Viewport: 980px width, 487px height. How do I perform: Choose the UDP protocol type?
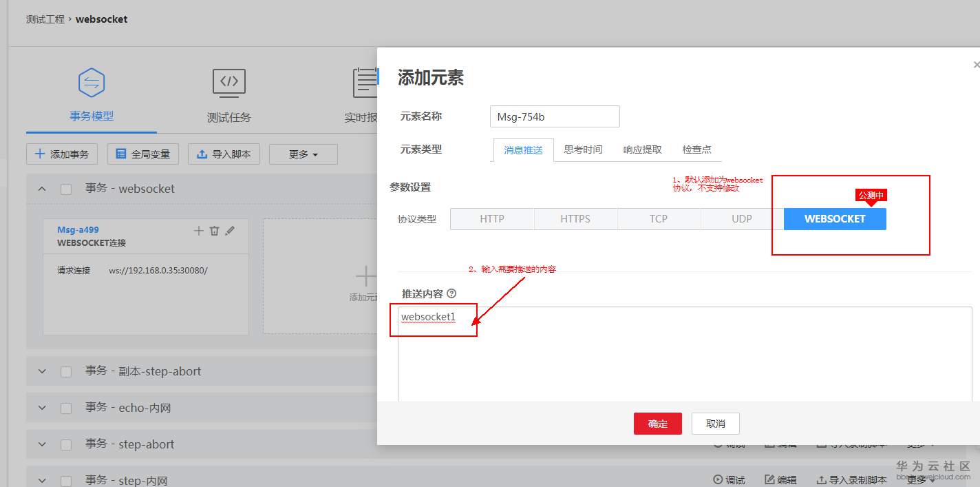click(x=742, y=219)
